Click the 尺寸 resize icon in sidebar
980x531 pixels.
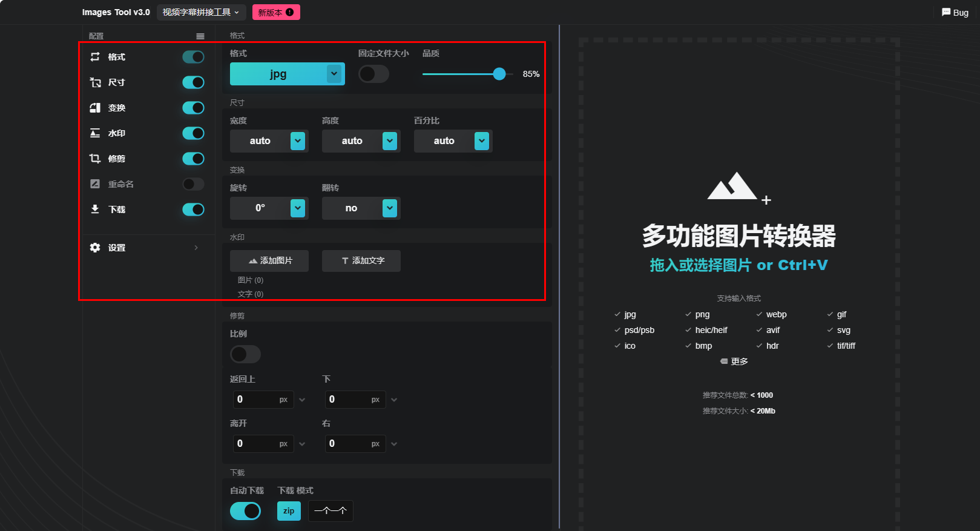[95, 82]
